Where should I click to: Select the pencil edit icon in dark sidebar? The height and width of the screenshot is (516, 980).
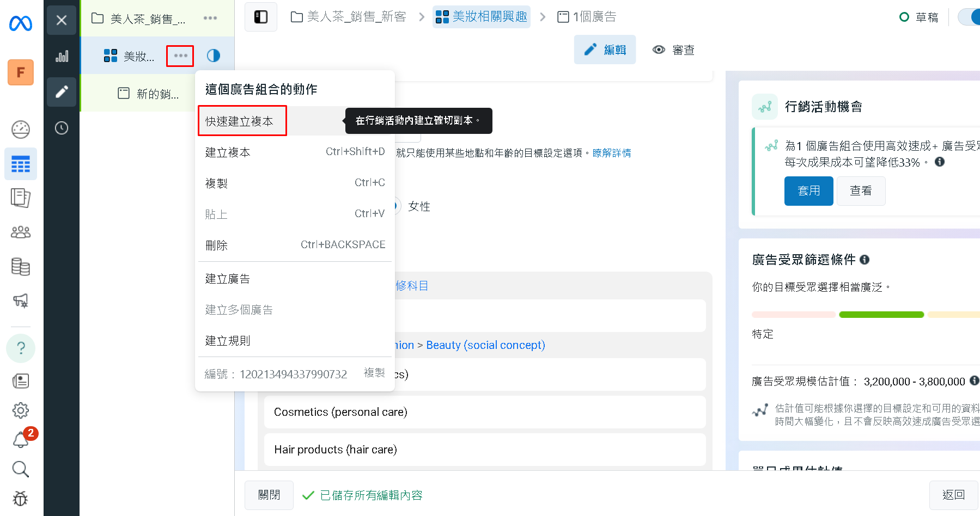(x=62, y=92)
